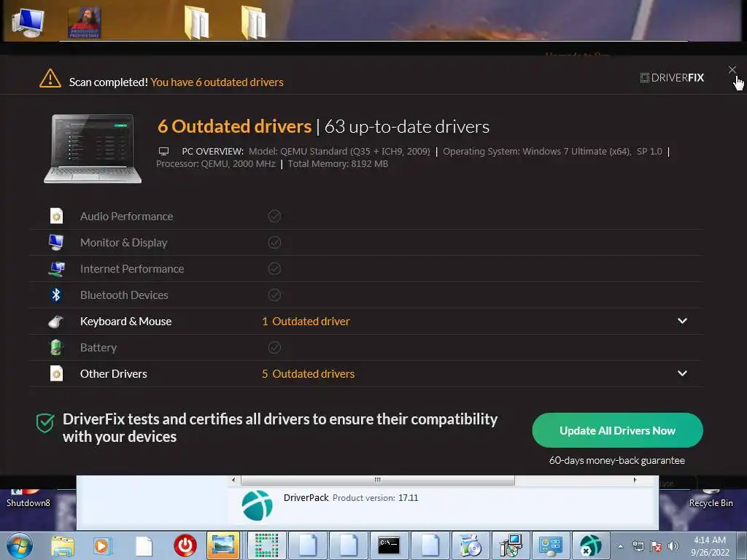This screenshot has width=747, height=560.
Task: Click the Keyboard & Mouse icon
Action: pos(56,322)
